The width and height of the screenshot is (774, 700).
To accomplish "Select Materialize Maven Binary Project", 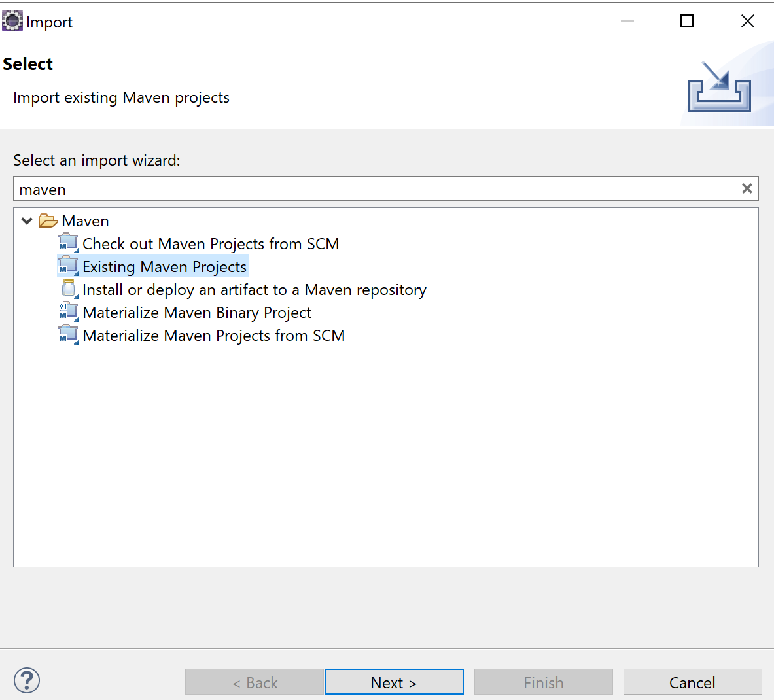I will [x=197, y=313].
